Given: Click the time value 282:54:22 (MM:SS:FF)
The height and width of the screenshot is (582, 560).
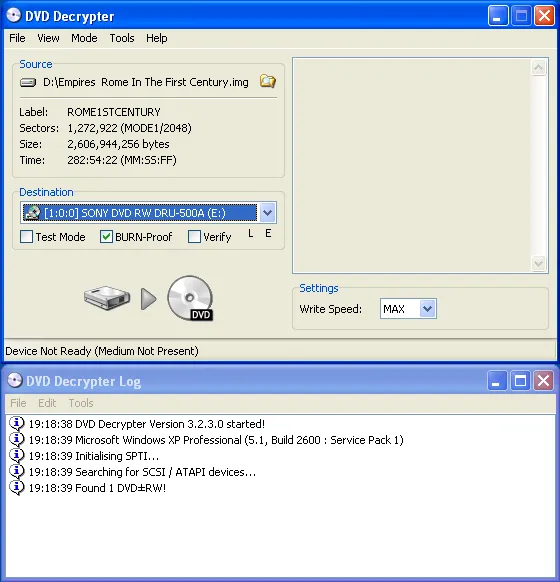Looking at the screenshot, I should (x=122, y=160).
